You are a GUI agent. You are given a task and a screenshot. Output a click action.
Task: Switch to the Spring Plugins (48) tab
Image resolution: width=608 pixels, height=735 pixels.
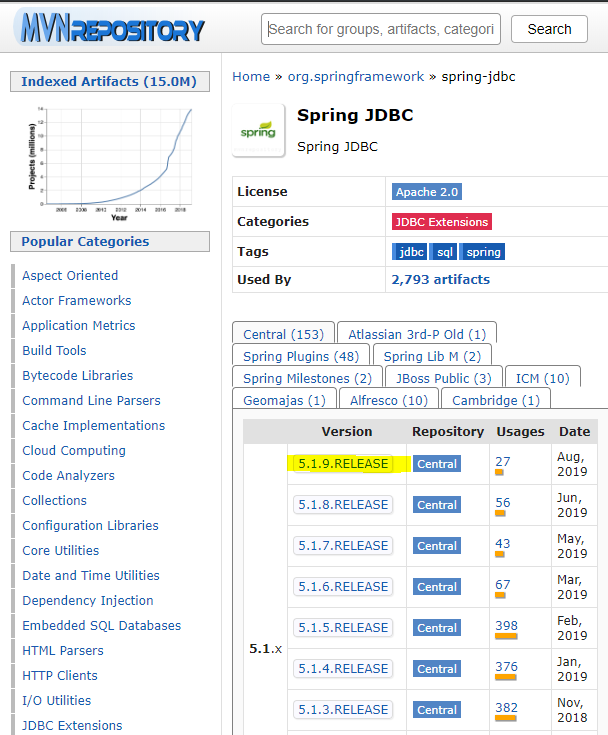(301, 356)
